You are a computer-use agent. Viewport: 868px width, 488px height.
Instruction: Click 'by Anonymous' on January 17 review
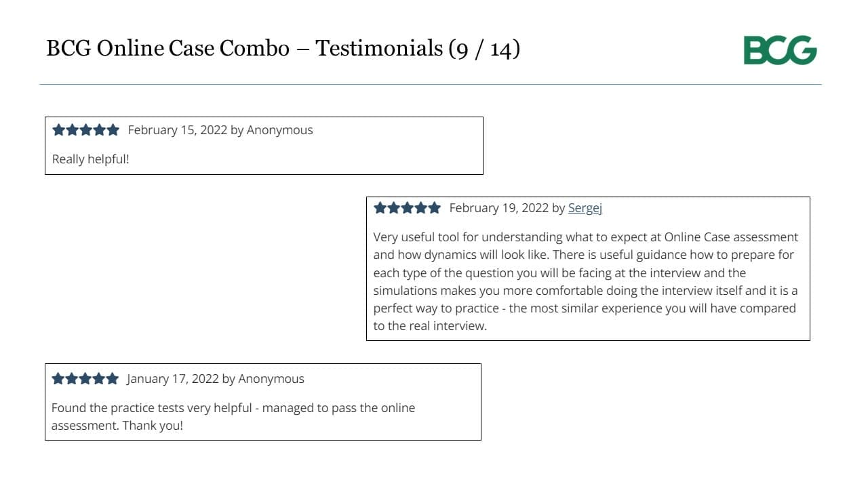(x=264, y=379)
